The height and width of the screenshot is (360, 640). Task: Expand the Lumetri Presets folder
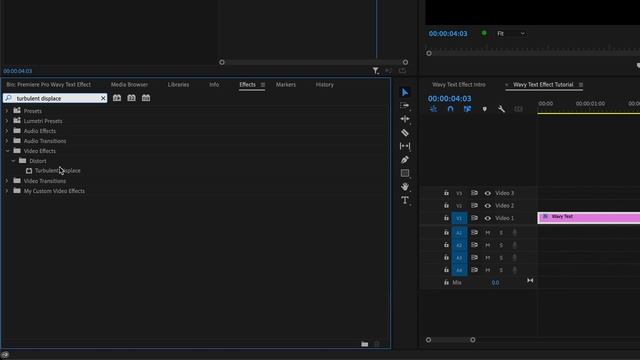7,121
